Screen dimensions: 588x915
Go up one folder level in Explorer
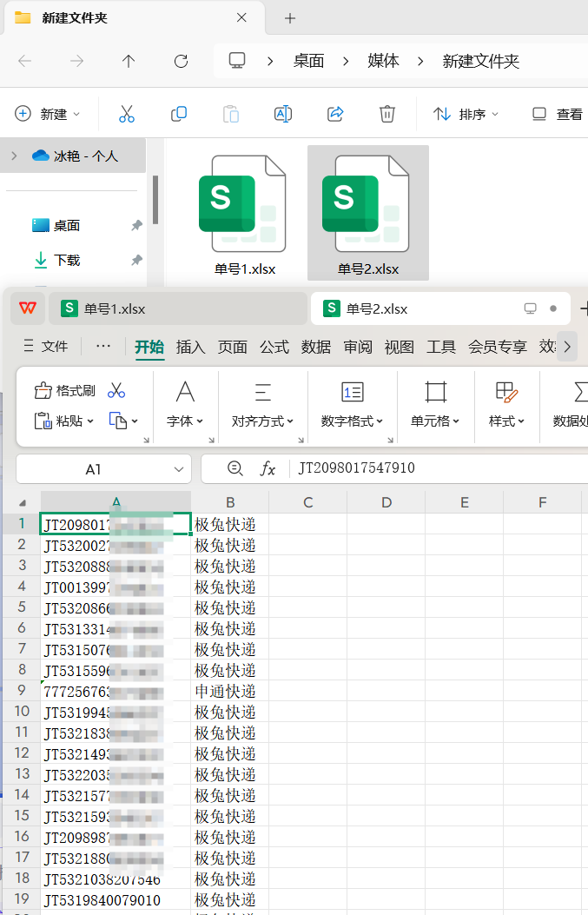129,61
